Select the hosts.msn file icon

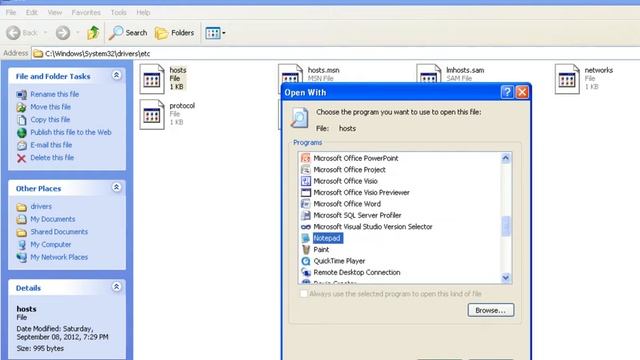(x=290, y=74)
